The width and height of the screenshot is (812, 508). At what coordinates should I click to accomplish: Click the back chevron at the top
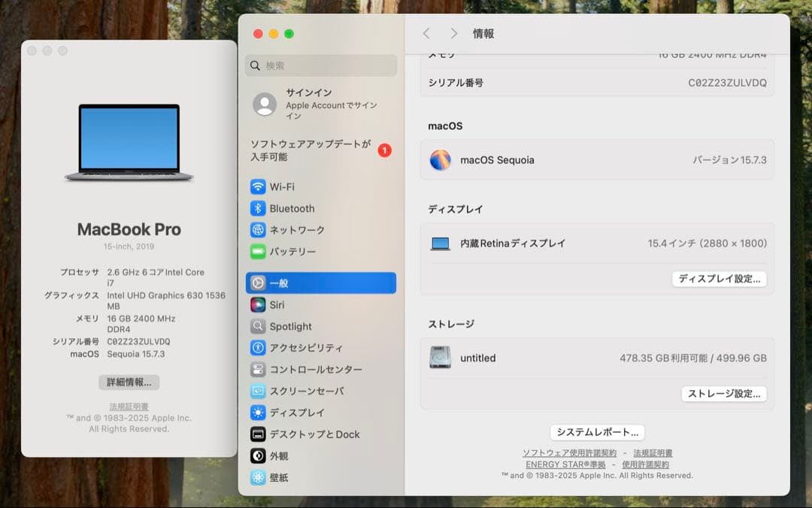(x=426, y=33)
